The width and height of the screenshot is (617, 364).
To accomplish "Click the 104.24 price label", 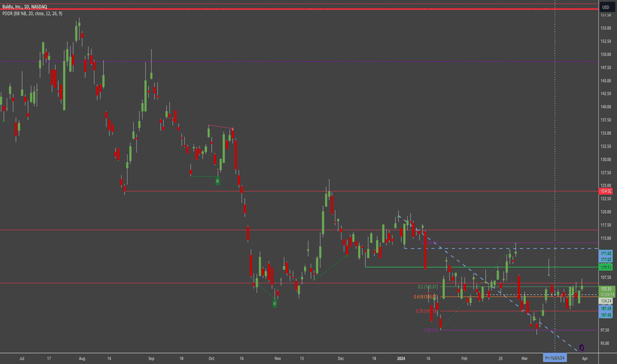I will tap(606, 301).
